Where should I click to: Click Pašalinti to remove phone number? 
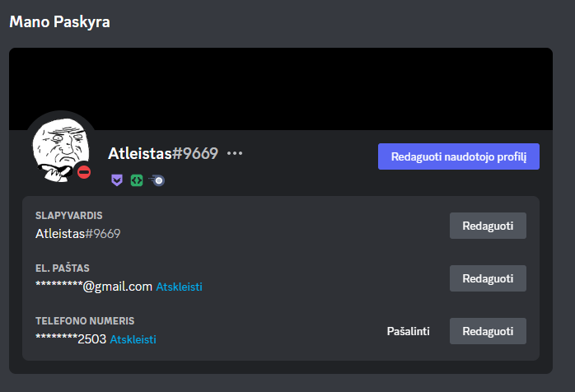pyautogui.click(x=408, y=332)
